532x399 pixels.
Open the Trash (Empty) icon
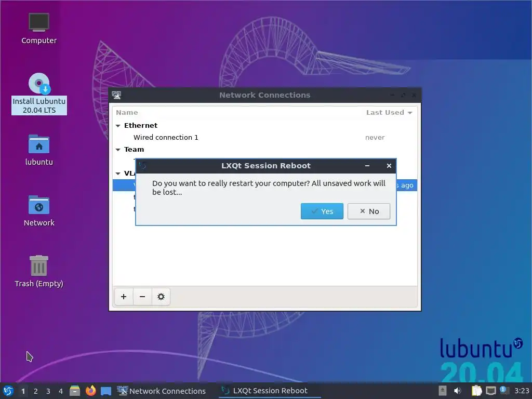point(39,271)
